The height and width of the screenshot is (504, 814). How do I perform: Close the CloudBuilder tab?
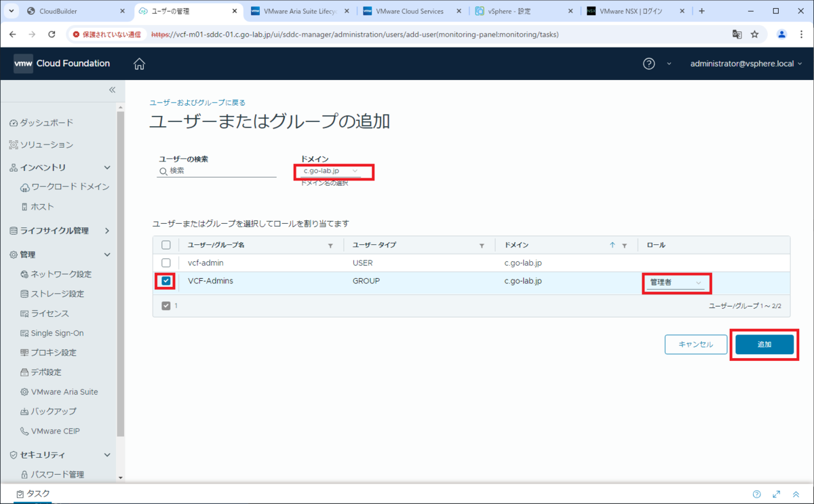pyautogui.click(x=122, y=12)
